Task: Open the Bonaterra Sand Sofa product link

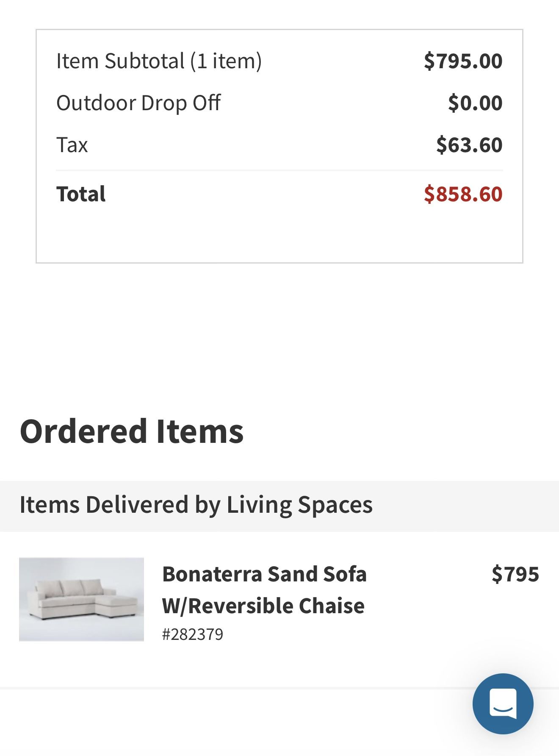Action: 264,574
